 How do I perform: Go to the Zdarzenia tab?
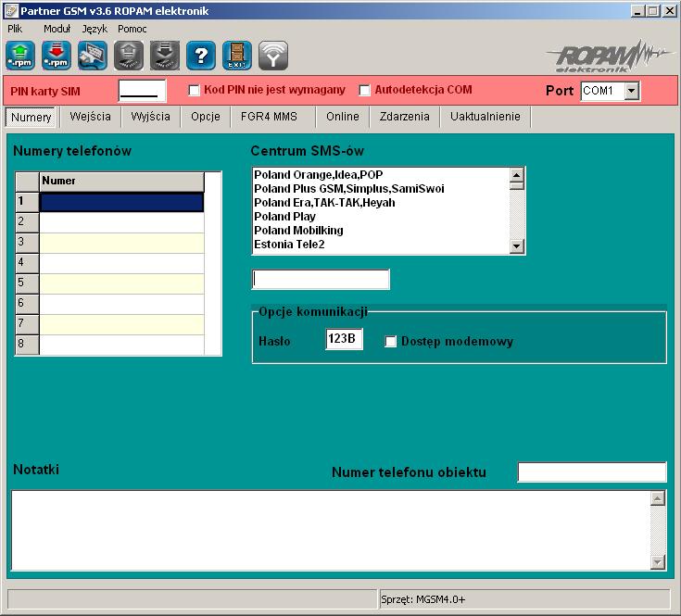(x=404, y=117)
